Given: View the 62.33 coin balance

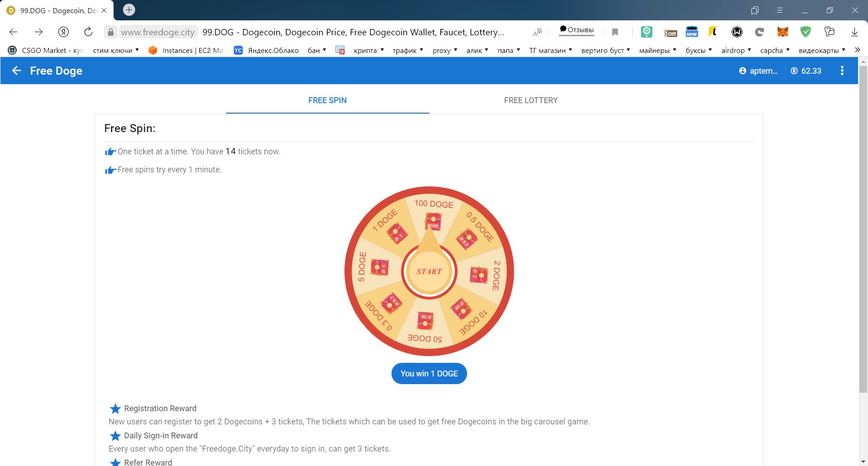Looking at the screenshot, I should (806, 71).
